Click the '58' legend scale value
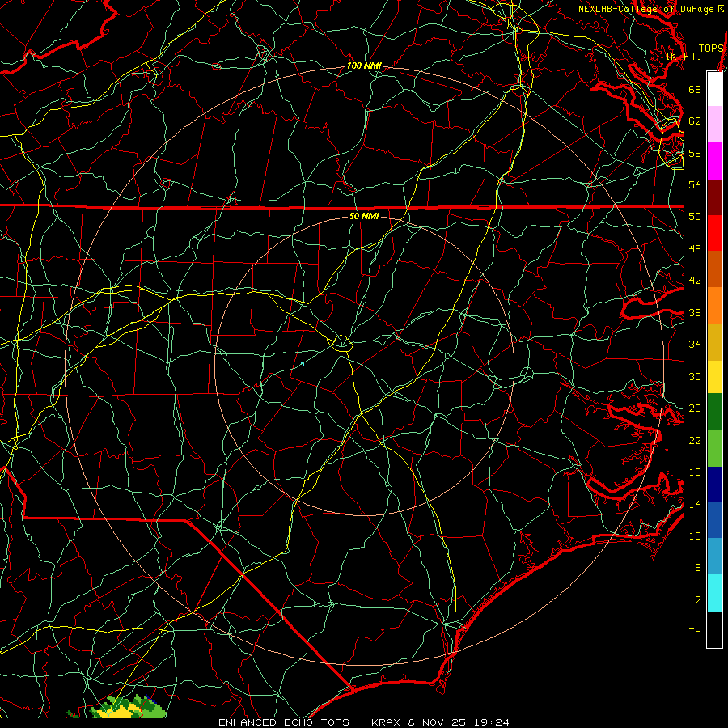 (x=695, y=153)
